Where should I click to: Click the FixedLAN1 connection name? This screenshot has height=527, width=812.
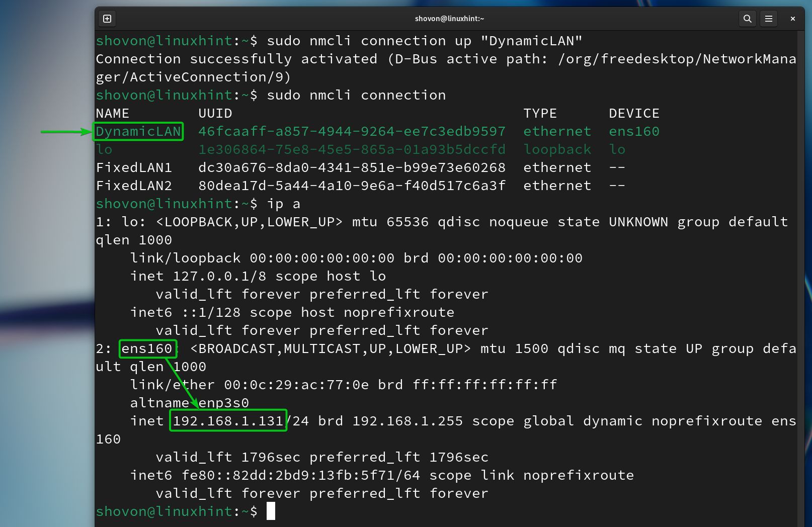click(x=134, y=168)
